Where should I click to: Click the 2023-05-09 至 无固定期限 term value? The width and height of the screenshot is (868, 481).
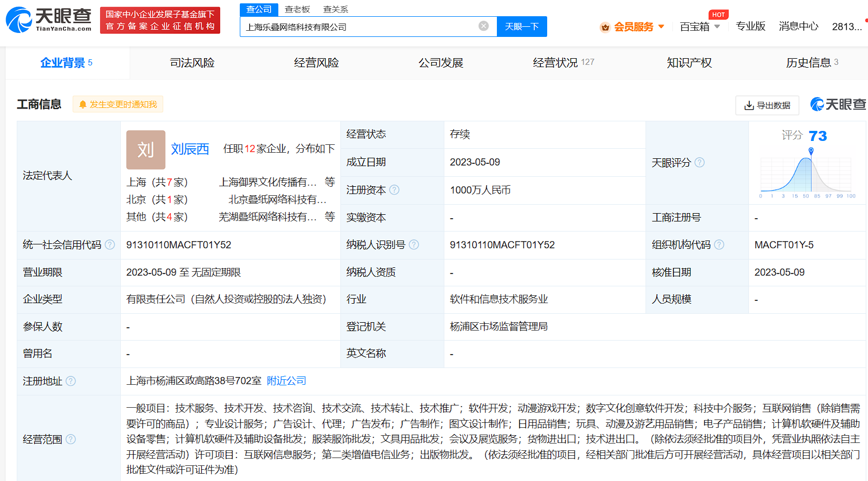click(183, 272)
